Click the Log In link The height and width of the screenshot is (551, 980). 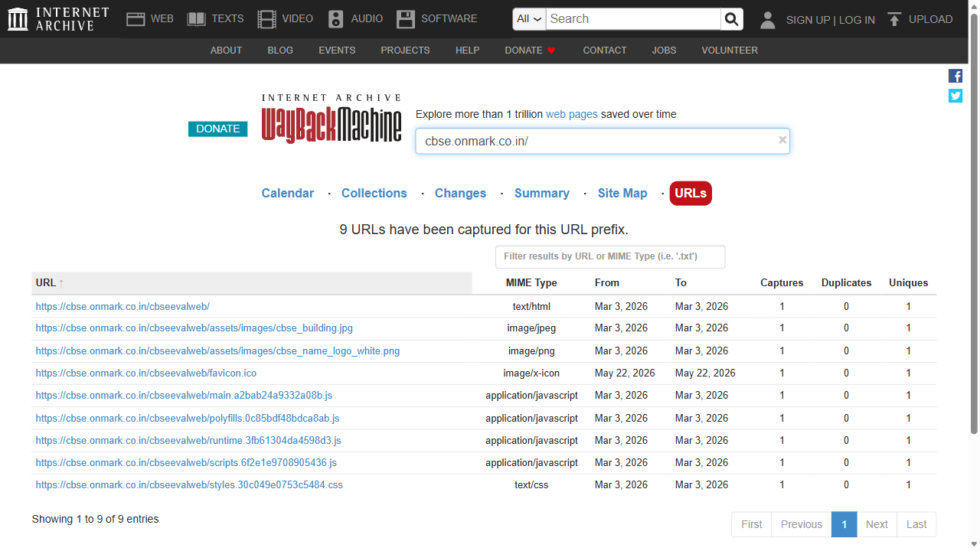[x=857, y=20]
